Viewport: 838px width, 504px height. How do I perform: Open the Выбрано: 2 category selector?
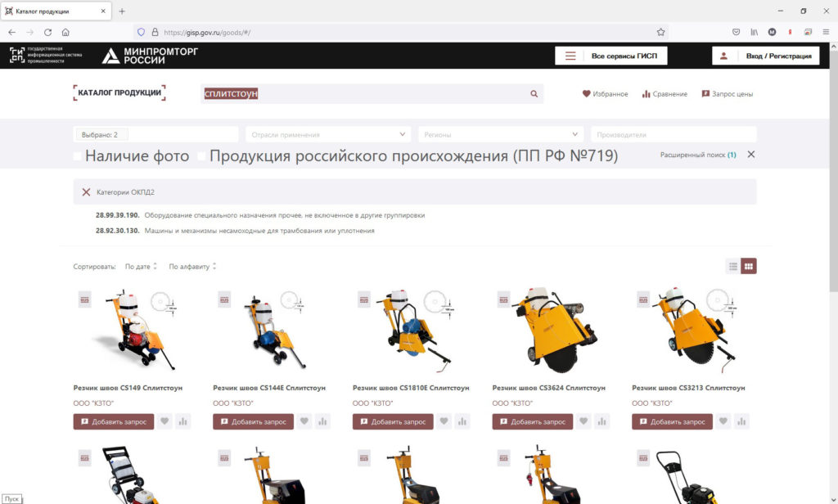[155, 135]
